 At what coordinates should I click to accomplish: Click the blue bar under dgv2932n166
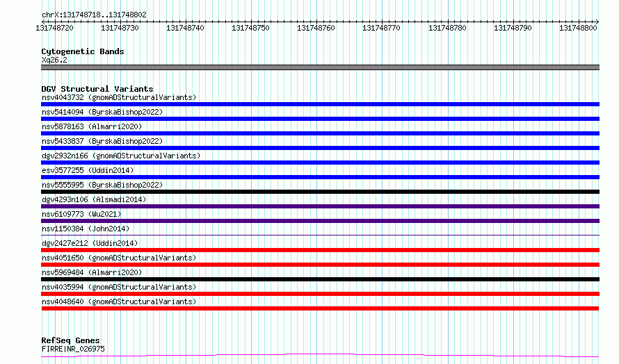320,163
